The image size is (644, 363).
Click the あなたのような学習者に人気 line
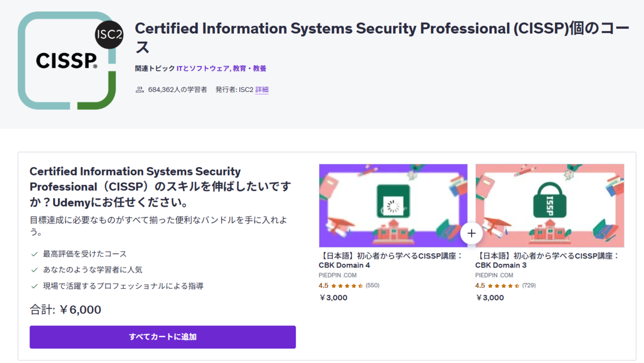coord(86,270)
